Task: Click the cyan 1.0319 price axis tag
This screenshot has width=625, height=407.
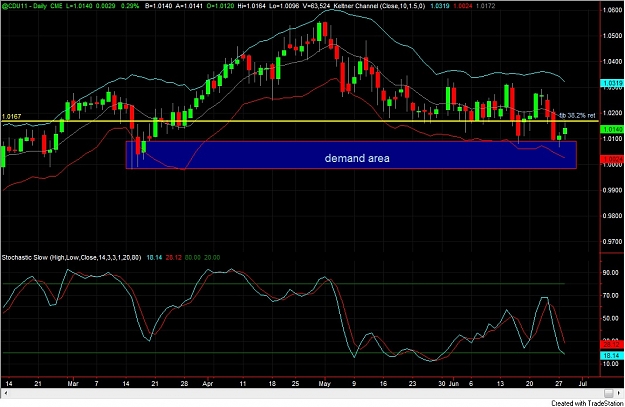Action: (x=612, y=83)
